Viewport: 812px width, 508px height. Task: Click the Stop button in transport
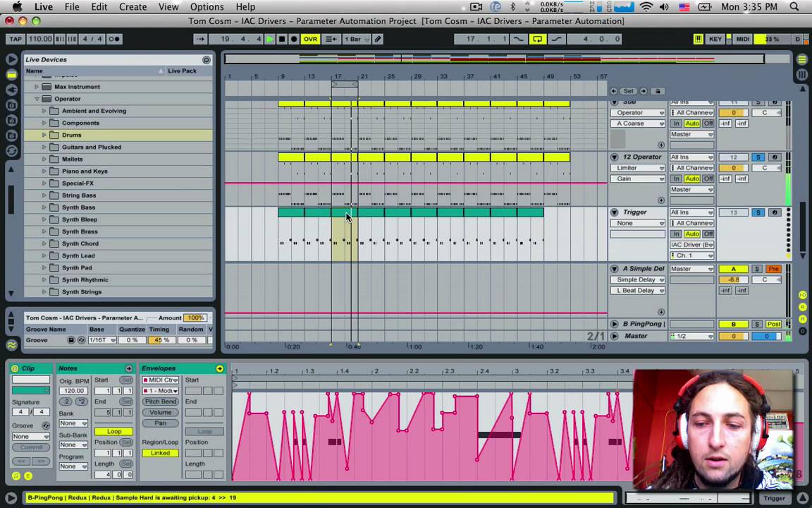click(282, 39)
